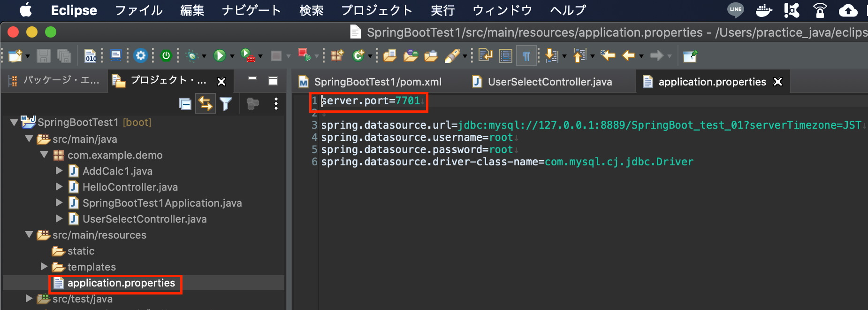The image size is (868, 310).
Task: Click the LINE icon in macOS menu bar
Action: point(735,10)
